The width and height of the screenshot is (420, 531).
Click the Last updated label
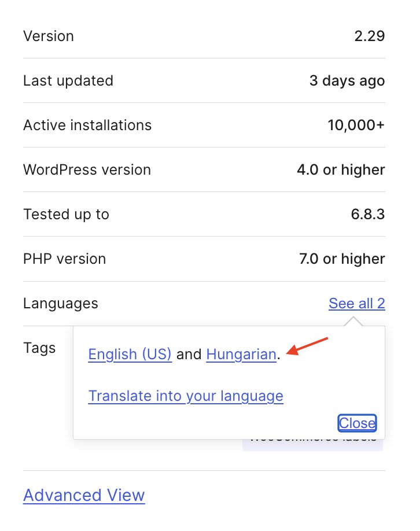pos(68,81)
